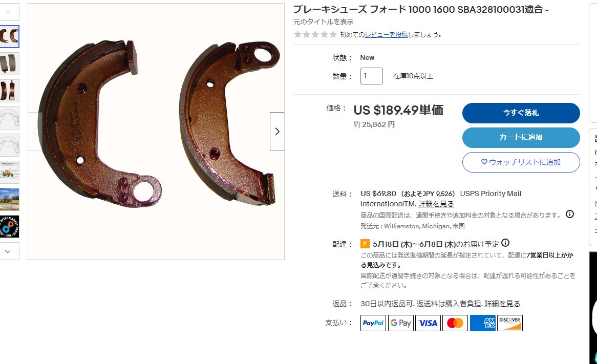The width and height of the screenshot is (597, 364).
Task: Click the quantity input field
Action: 372,76
